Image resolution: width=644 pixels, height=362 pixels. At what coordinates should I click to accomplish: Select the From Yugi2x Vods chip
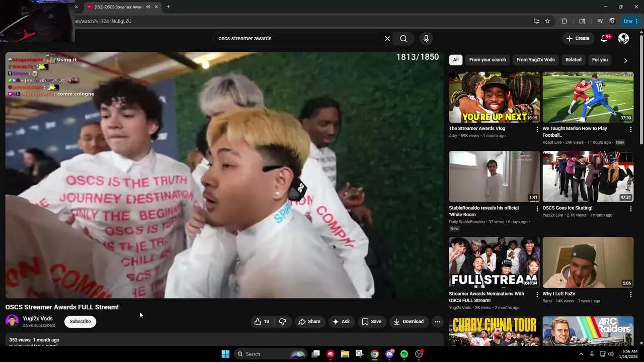[535, 60]
